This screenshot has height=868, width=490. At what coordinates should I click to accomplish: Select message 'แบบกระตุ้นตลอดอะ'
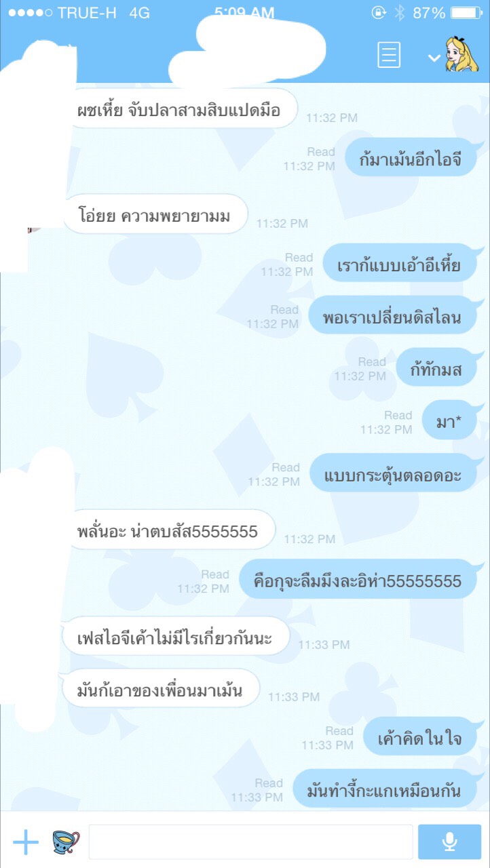394,473
